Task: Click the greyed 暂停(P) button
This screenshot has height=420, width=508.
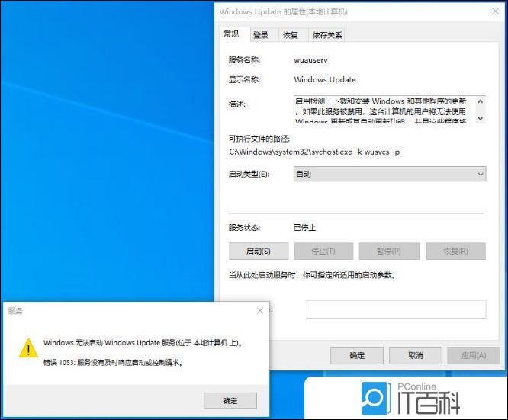Action: click(389, 252)
